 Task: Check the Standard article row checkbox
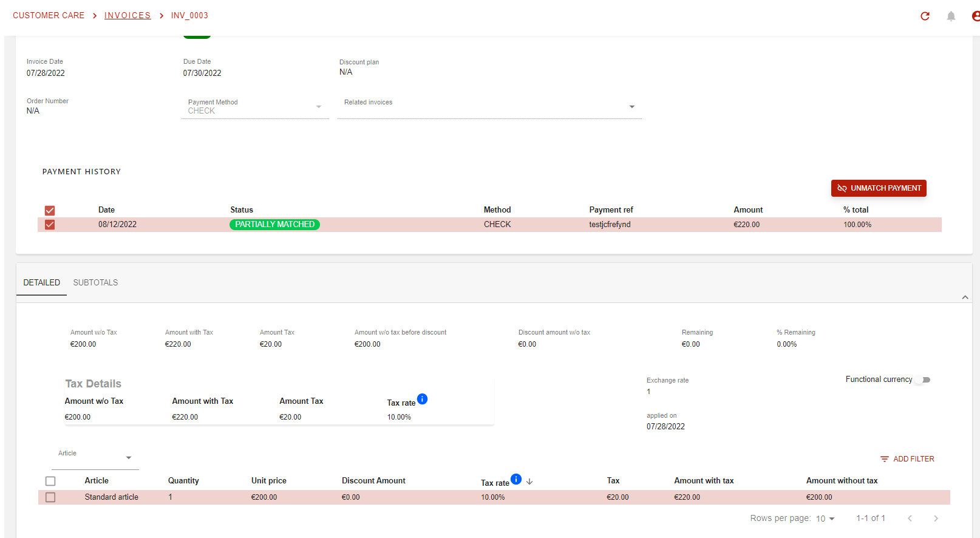(50, 497)
